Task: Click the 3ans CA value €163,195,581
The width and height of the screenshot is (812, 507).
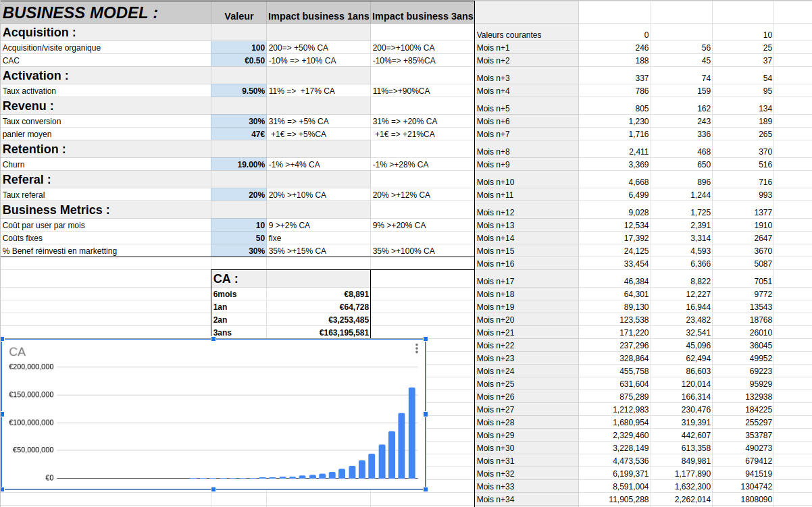Action: (319, 333)
